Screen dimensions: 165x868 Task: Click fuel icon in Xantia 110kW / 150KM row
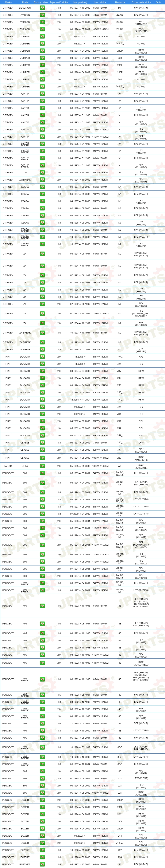tap(42, 137)
